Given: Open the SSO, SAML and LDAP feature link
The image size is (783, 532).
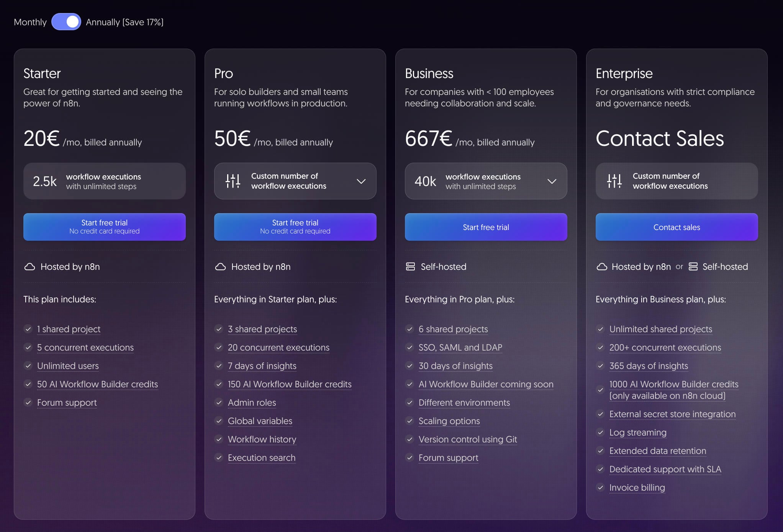Looking at the screenshot, I should (460, 348).
